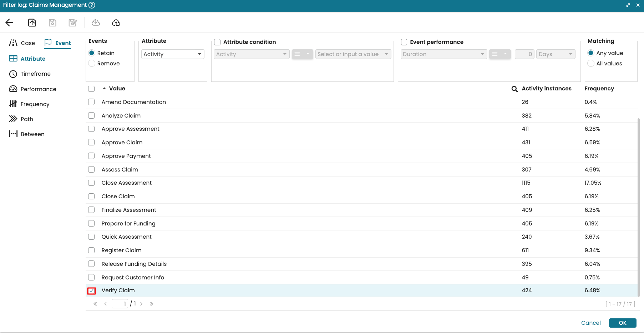The height and width of the screenshot is (333, 644).
Task: Click the page number input field
Action: (120, 304)
